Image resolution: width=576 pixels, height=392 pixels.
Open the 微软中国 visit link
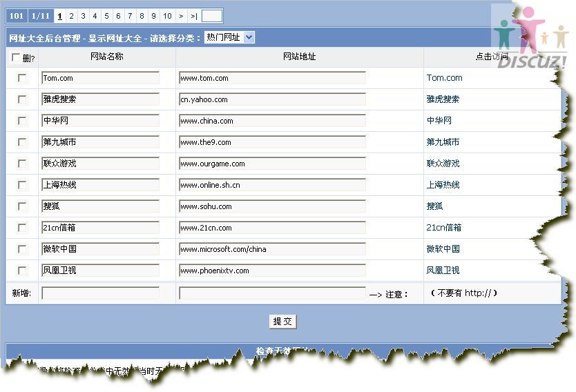[443, 249]
